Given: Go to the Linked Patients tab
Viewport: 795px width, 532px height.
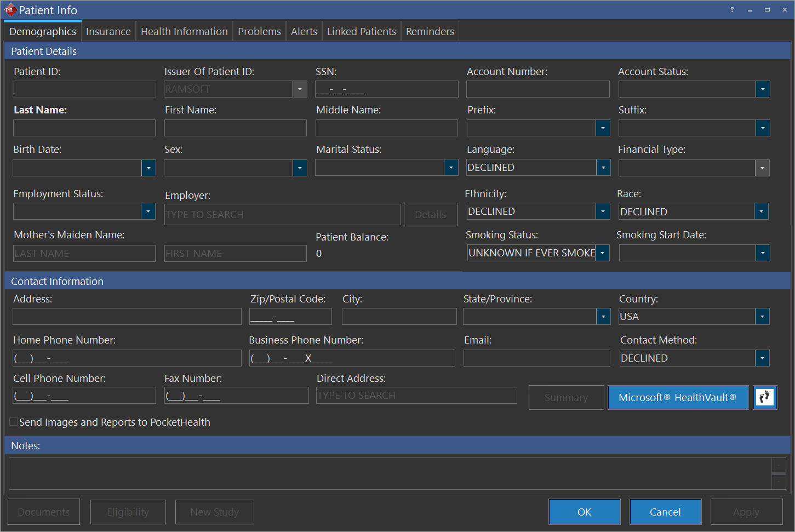Looking at the screenshot, I should pos(361,32).
